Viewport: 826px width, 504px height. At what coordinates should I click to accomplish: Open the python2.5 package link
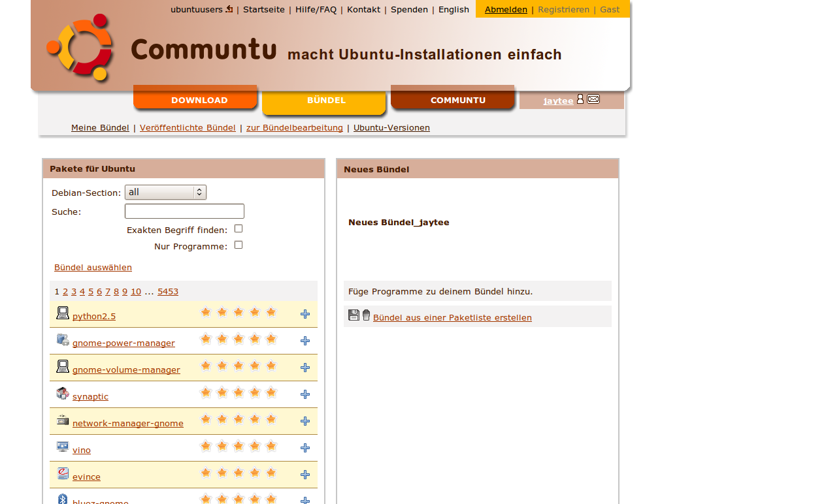point(94,316)
